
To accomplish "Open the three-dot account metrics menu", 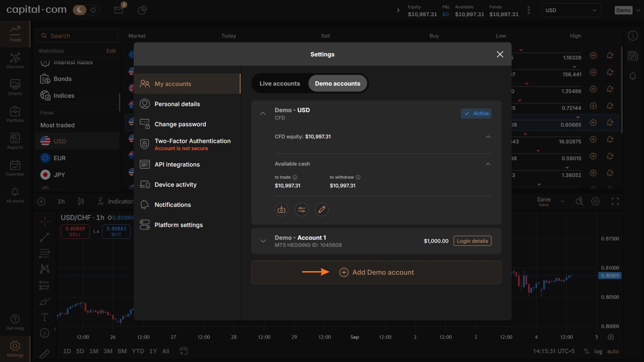I will tap(529, 10).
